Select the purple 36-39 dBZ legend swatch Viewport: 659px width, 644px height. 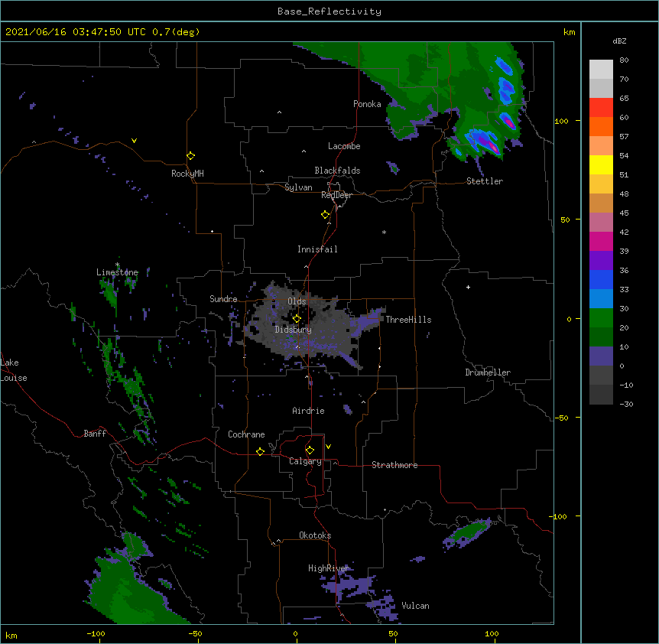click(x=601, y=260)
